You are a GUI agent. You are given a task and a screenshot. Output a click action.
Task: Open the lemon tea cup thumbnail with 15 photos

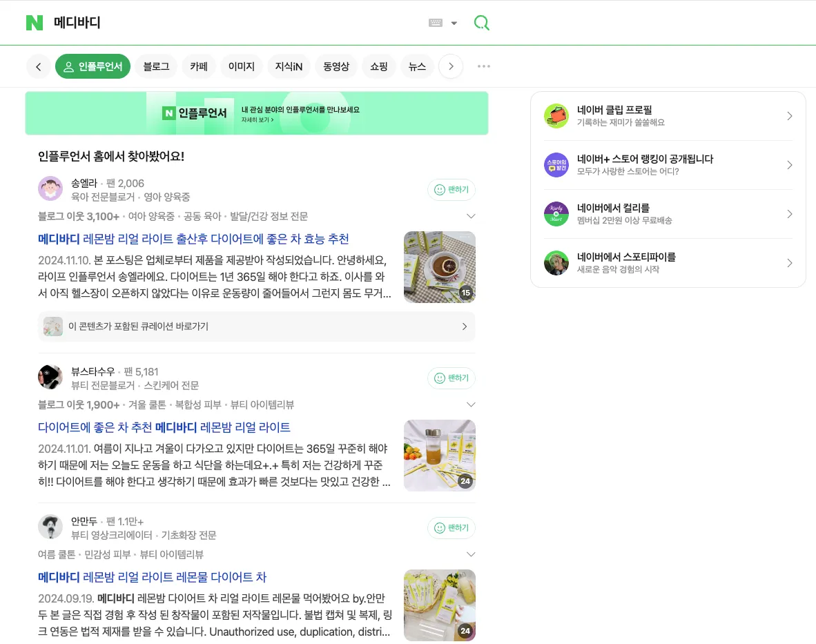coord(440,267)
